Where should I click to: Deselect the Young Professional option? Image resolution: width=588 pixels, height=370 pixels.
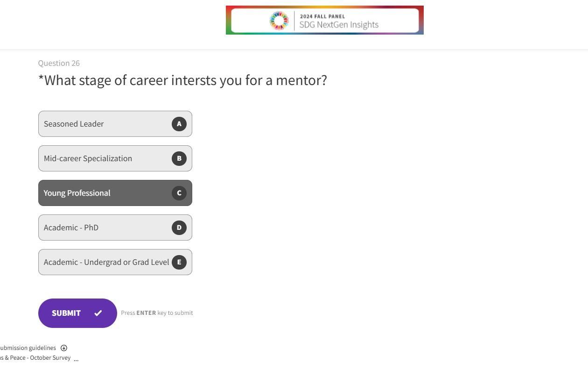click(103, 193)
